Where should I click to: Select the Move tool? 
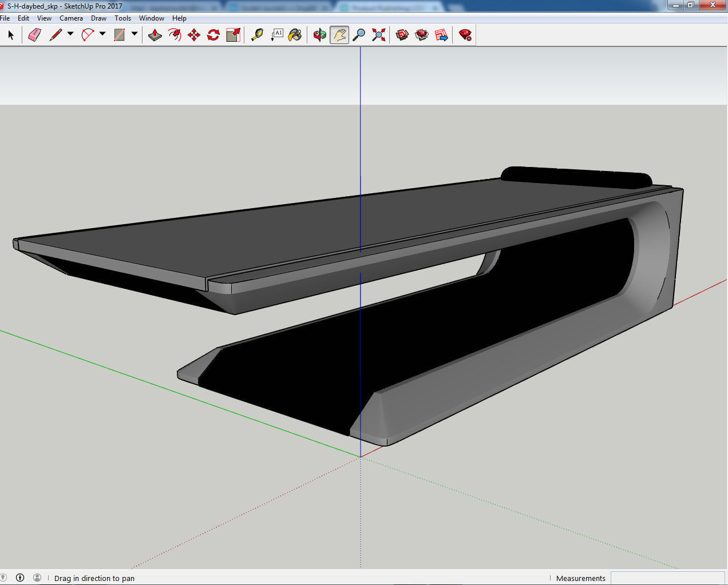click(194, 35)
